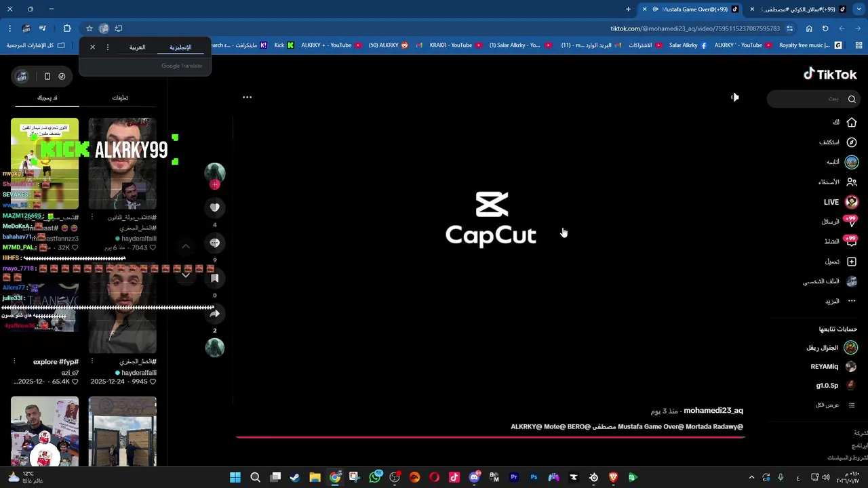This screenshot has width=868, height=488.
Task: Go to previous video with up chevron
Action: [x=186, y=246]
